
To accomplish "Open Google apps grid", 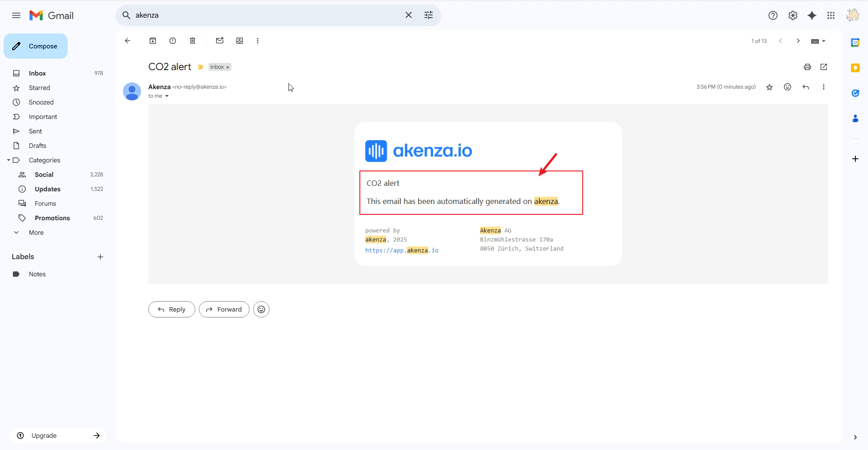I will [831, 15].
